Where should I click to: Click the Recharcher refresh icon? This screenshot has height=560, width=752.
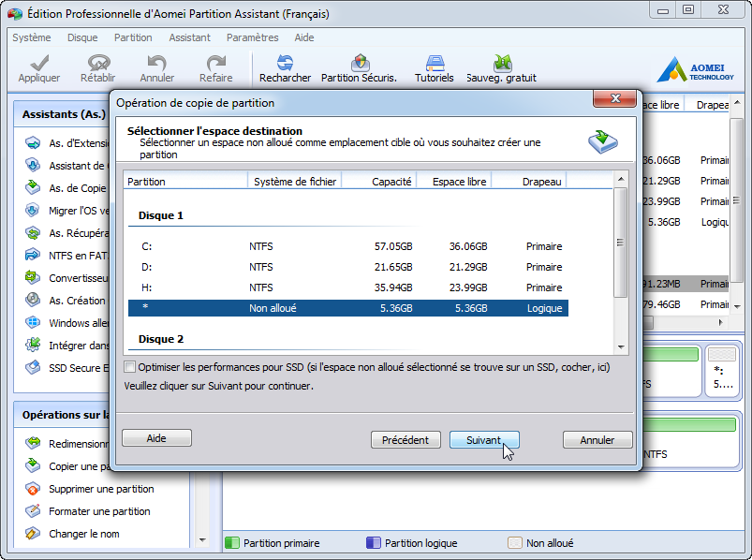tap(285, 63)
